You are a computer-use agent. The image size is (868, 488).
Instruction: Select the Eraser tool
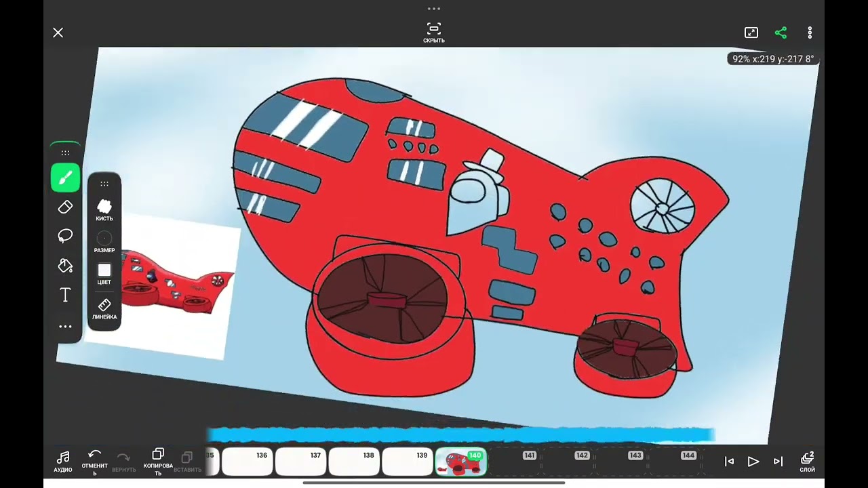tap(65, 207)
